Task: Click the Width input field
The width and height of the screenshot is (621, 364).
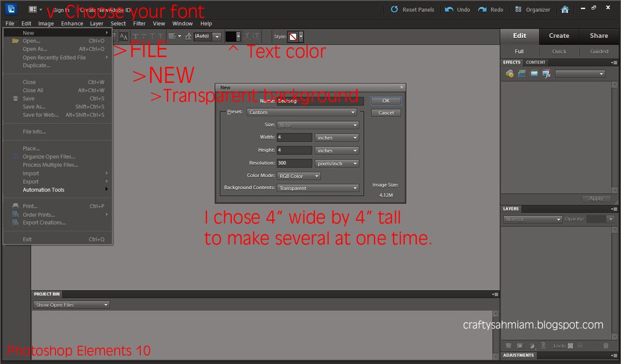Action: click(x=294, y=137)
